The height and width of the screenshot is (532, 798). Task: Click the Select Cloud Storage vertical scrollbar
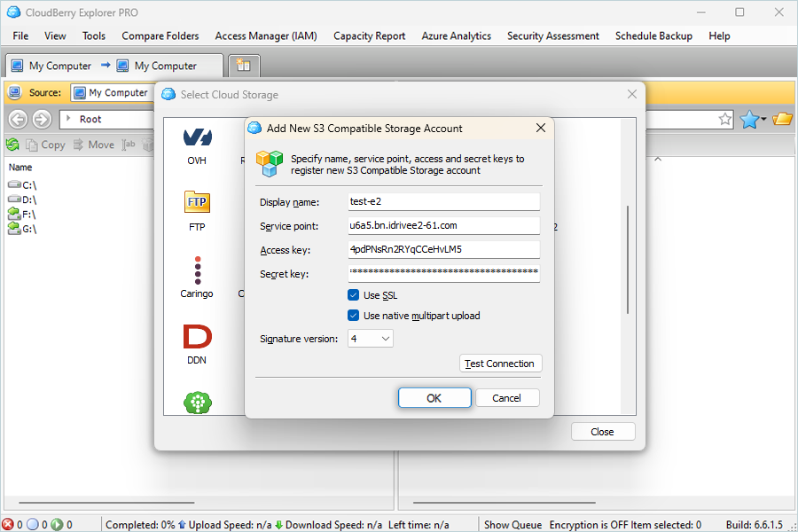coord(628,260)
